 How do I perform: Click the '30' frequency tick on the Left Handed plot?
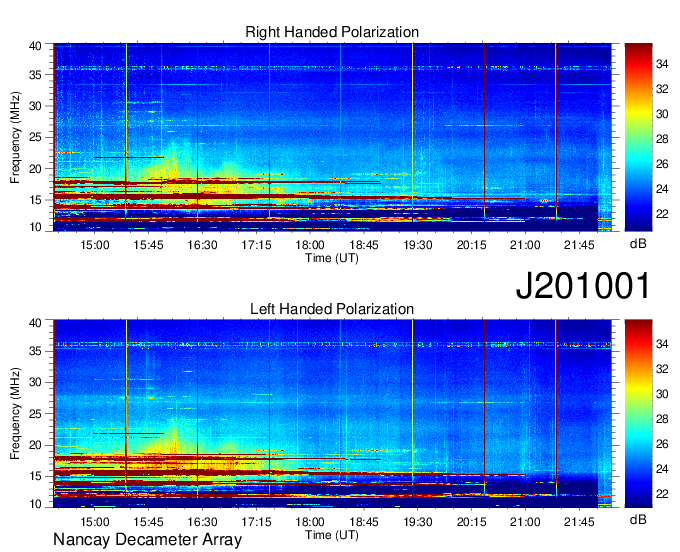[x=35, y=382]
